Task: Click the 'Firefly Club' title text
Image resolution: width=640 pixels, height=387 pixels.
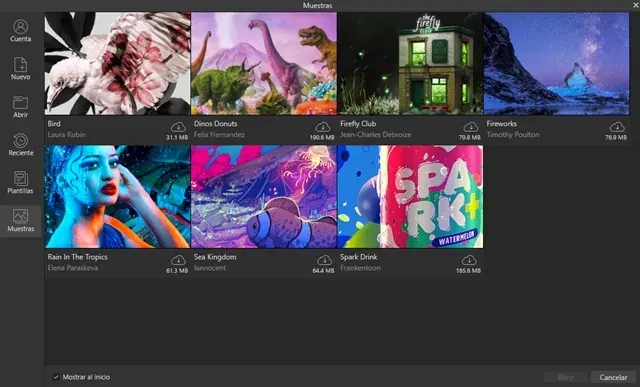Action: point(358,124)
